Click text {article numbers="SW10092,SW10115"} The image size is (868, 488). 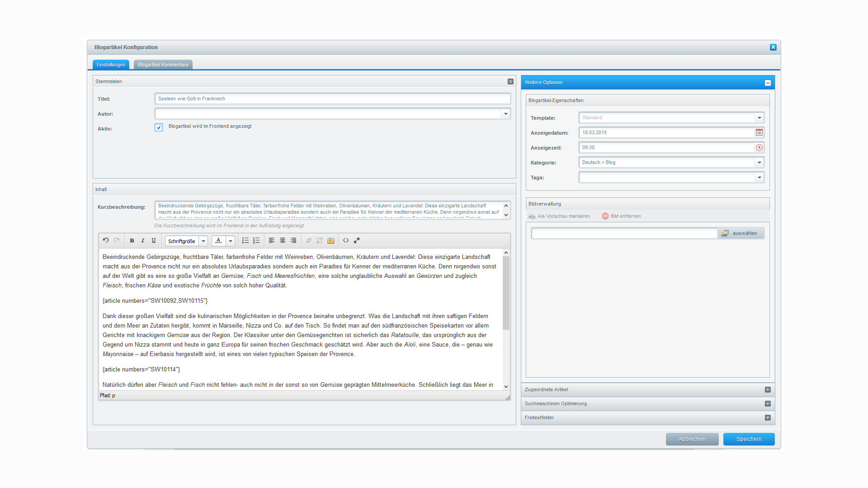(155, 300)
